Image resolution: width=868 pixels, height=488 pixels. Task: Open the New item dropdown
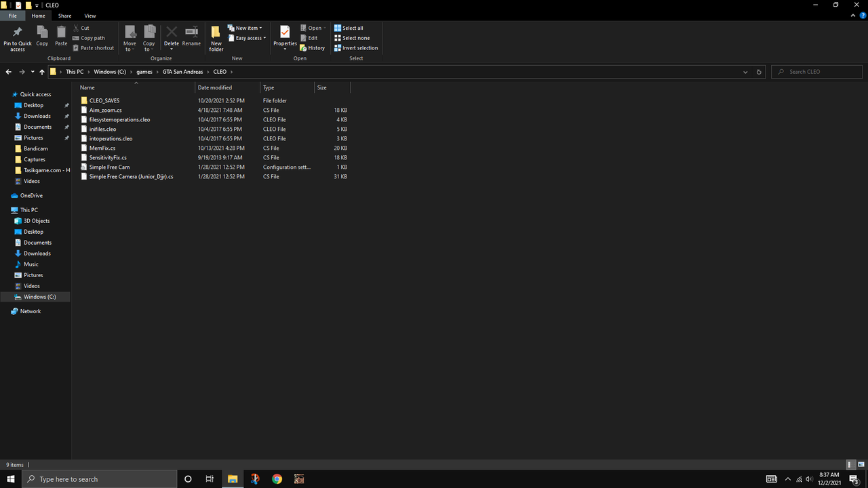click(x=245, y=28)
